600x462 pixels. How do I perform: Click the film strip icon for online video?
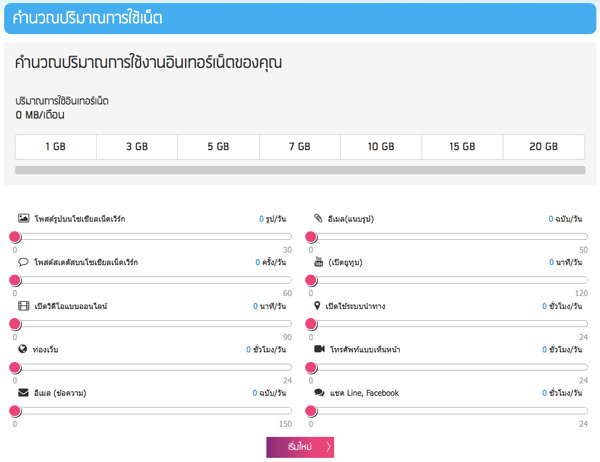tap(24, 305)
